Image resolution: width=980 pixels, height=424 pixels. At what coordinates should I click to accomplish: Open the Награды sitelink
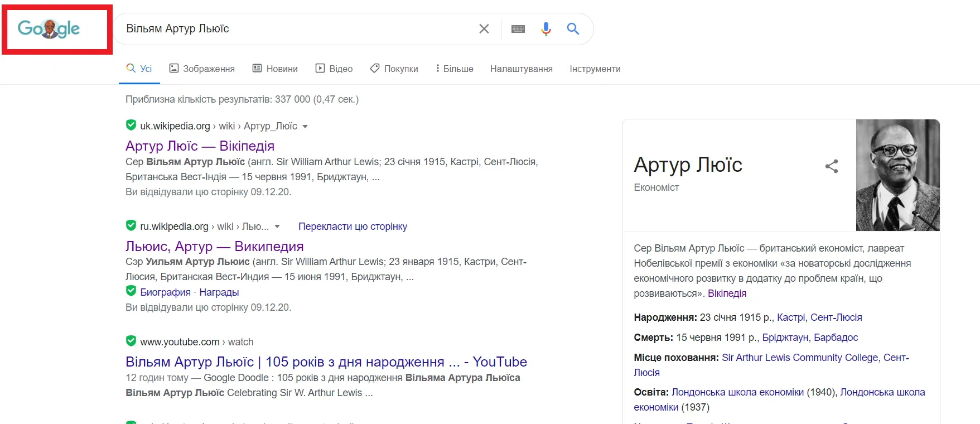coord(219,292)
